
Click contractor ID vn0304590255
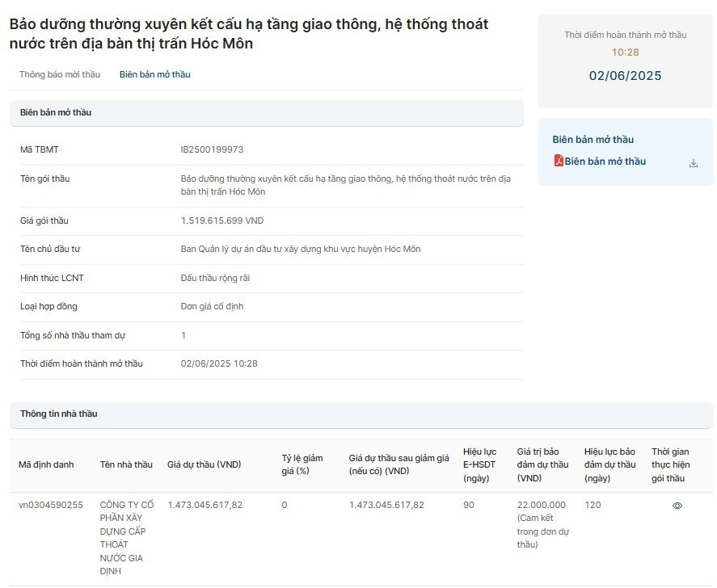51,505
